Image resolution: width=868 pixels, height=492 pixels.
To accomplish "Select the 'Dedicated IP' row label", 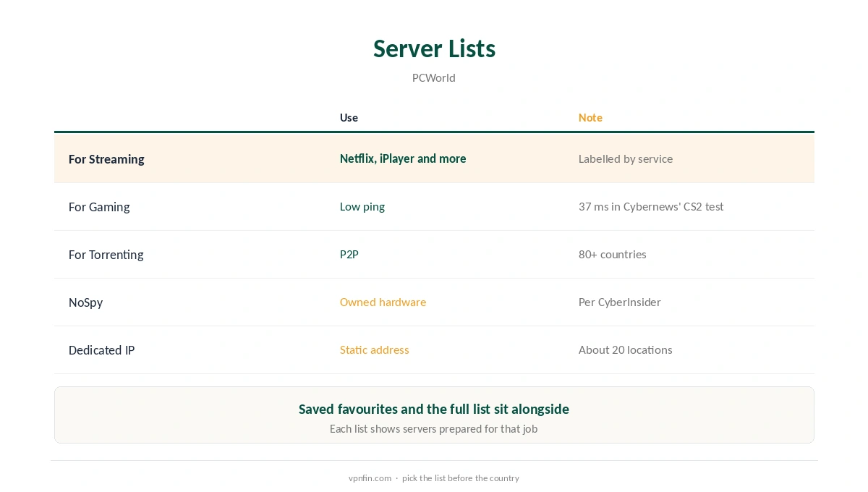I will click(101, 350).
